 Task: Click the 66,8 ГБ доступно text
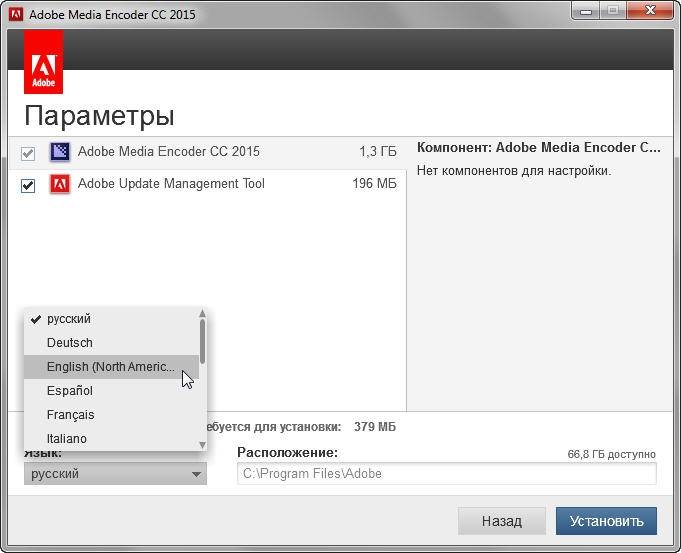point(612,454)
